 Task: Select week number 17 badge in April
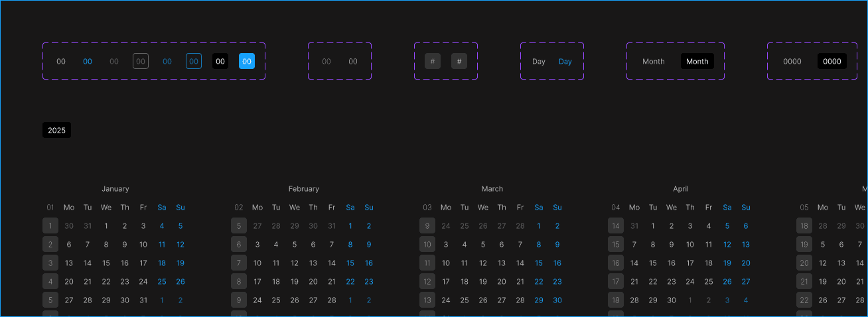pyautogui.click(x=616, y=282)
